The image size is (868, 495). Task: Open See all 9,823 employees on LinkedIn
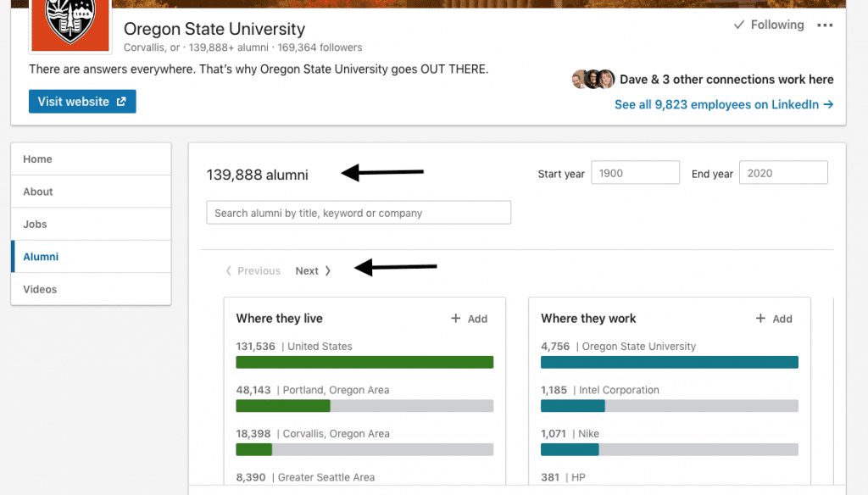point(724,104)
